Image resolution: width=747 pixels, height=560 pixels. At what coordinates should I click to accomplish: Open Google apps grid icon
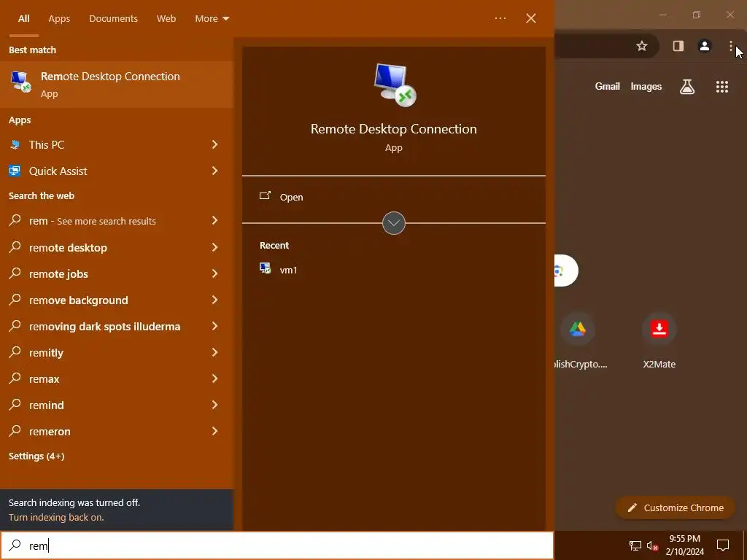(721, 87)
